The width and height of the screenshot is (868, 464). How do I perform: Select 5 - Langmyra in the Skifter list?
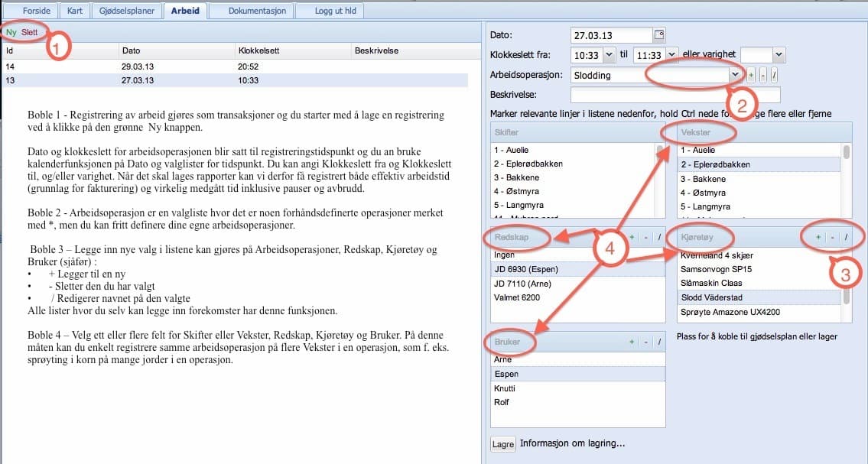(574, 205)
